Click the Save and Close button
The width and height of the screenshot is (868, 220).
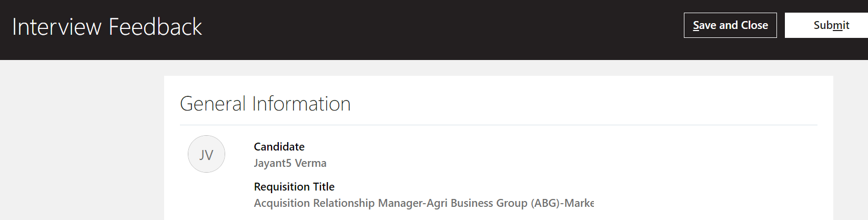coord(730,25)
